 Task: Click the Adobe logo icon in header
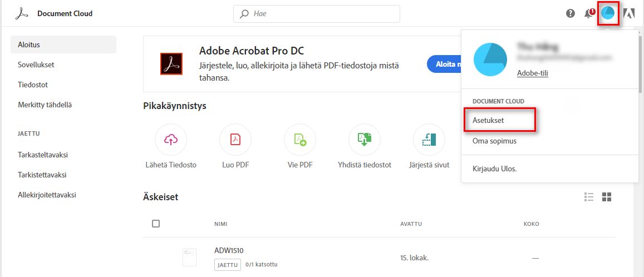click(629, 13)
